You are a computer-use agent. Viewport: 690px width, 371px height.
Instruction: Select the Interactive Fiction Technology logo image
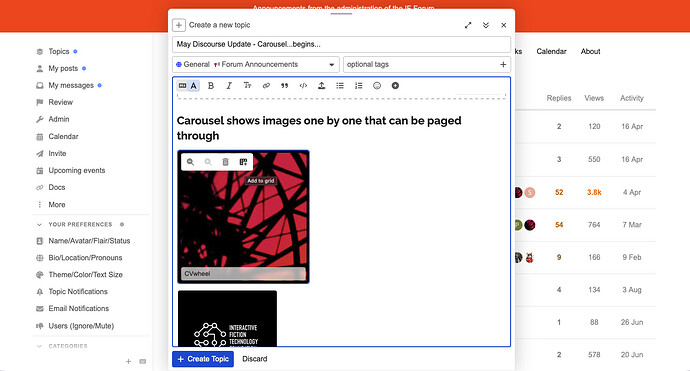pos(228,318)
